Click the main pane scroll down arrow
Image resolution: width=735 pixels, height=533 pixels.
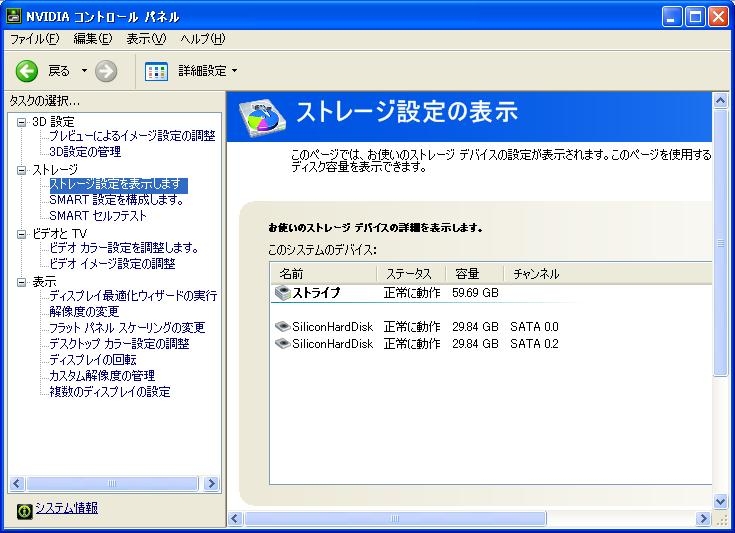tap(720, 502)
